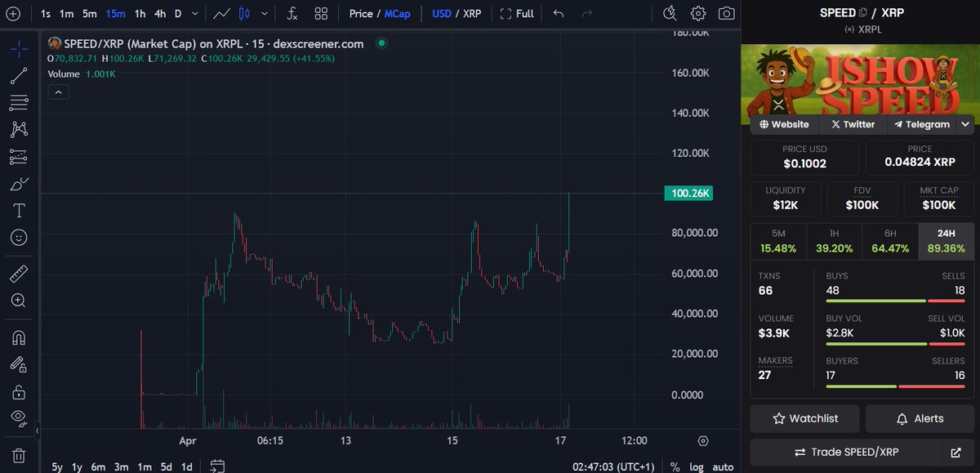Image resolution: width=980 pixels, height=473 pixels.
Task: Switch to the 6H stats tab
Action: 889,239
